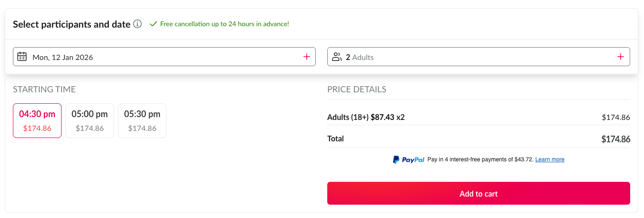Click the Select participants and date heading
Screen dimensions: 644x218
tap(72, 24)
